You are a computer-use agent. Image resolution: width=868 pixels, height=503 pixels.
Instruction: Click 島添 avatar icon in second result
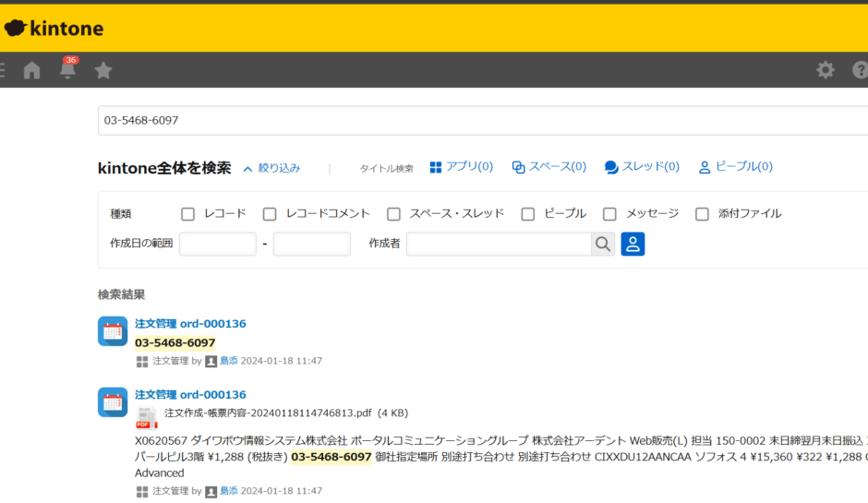coord(211,491)
